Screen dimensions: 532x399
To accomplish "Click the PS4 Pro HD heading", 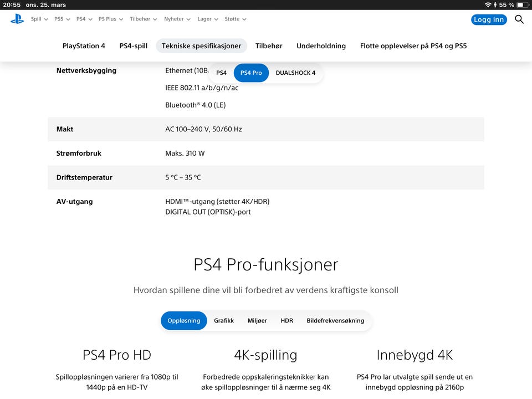I will pos(117,355).
